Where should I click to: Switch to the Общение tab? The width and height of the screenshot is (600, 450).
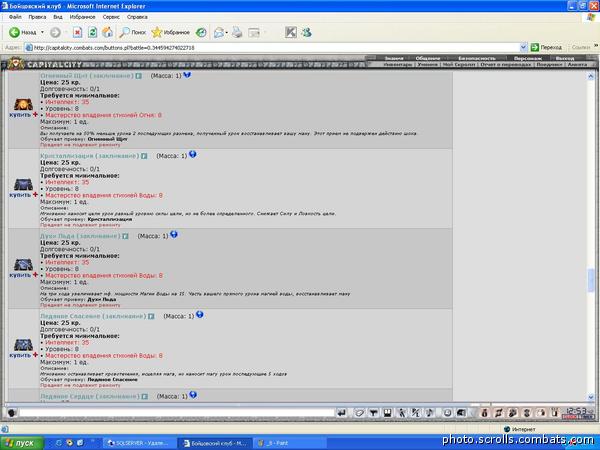pyautogui.click(x=428, y=58)
